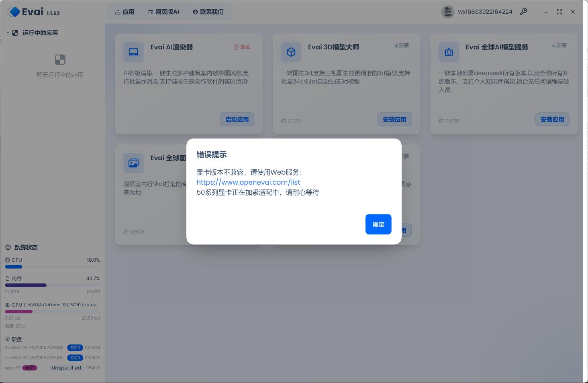588x383 pixels.
Task: Click the 约 20GB size label
Action: pyautogui.click(x=291, y=121)
